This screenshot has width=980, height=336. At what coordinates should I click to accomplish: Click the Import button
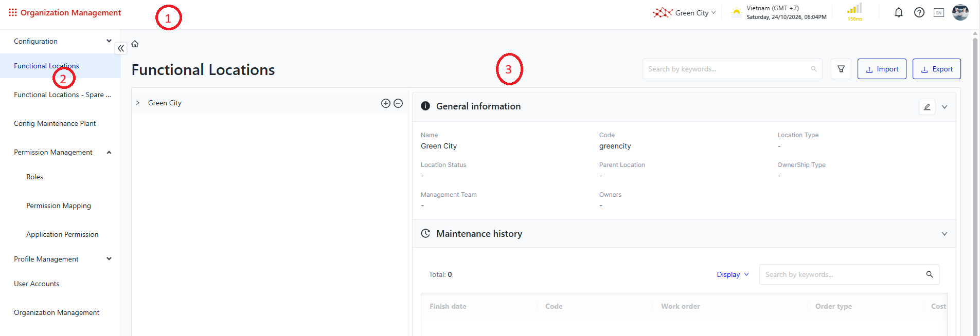pos(882,69)
